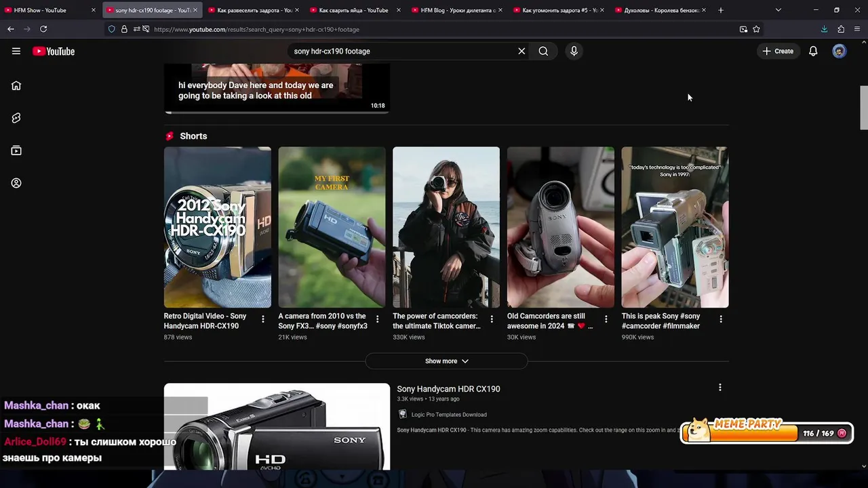
Task: Open the You section in the sidebar
Action: click(16, 183)
